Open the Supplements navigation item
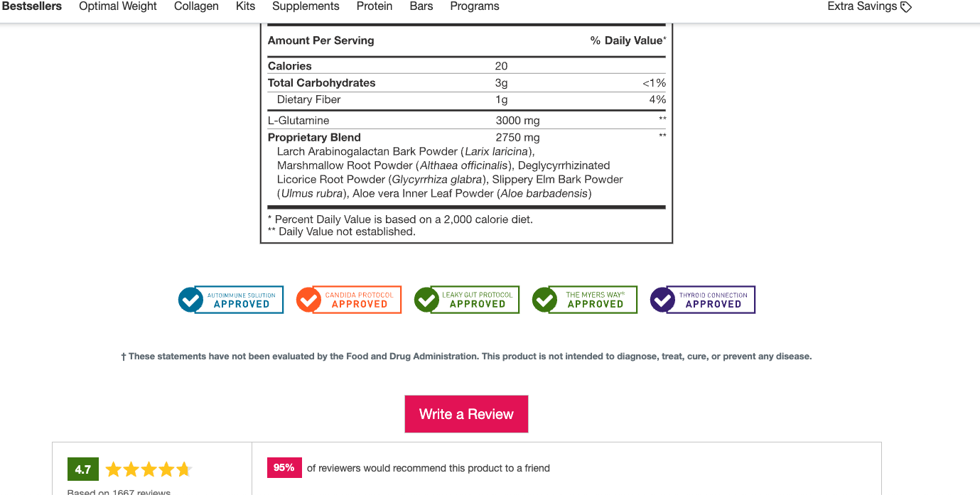The height and width of the screenshot is (495, 980). (x=306, y=6)
